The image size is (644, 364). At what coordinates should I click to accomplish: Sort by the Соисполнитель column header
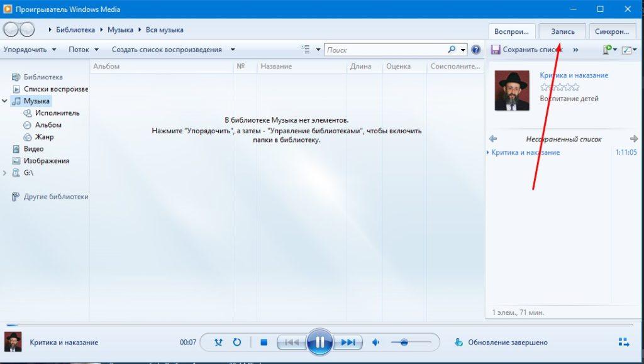pos(455,66)
